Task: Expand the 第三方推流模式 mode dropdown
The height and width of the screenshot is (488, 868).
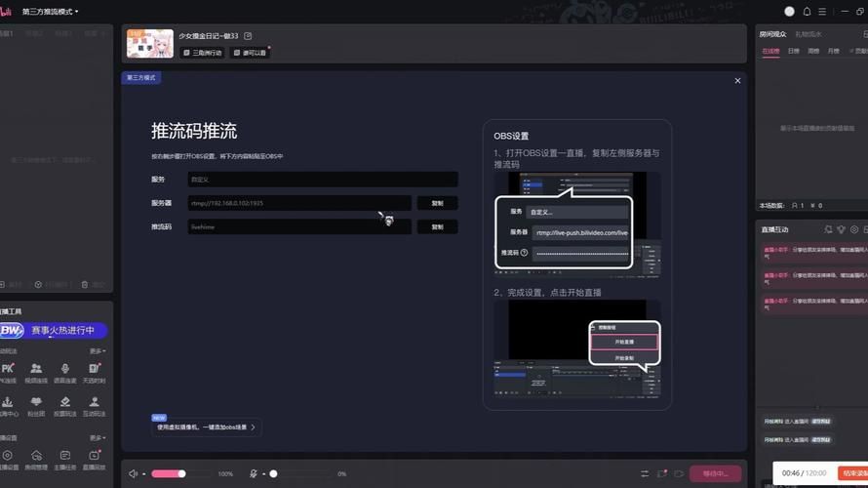Action: [51, 12]
